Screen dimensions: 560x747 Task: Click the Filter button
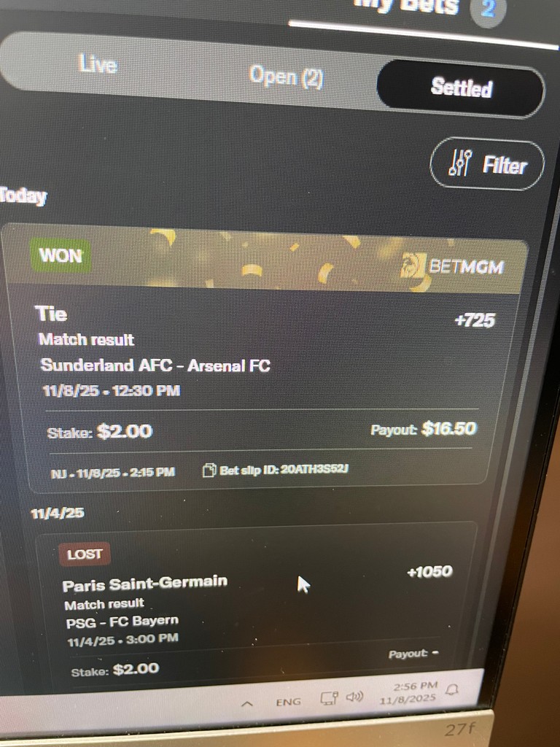pos(487,164)
